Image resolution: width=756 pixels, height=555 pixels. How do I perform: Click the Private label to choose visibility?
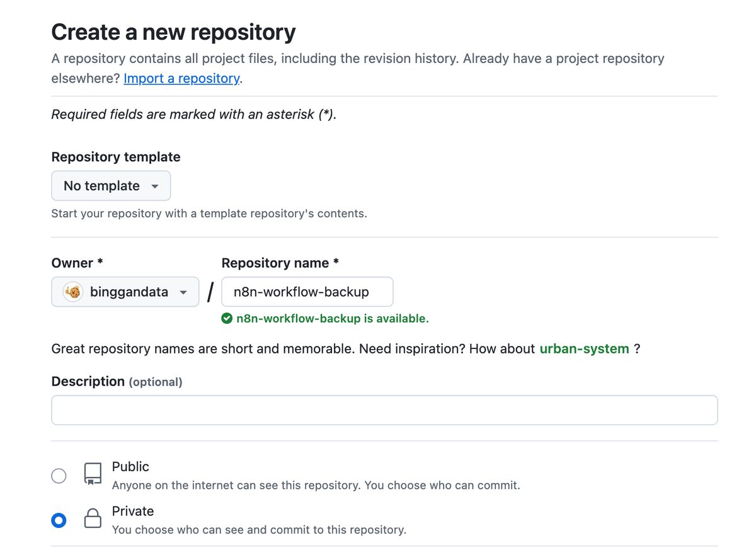(133, 511)
